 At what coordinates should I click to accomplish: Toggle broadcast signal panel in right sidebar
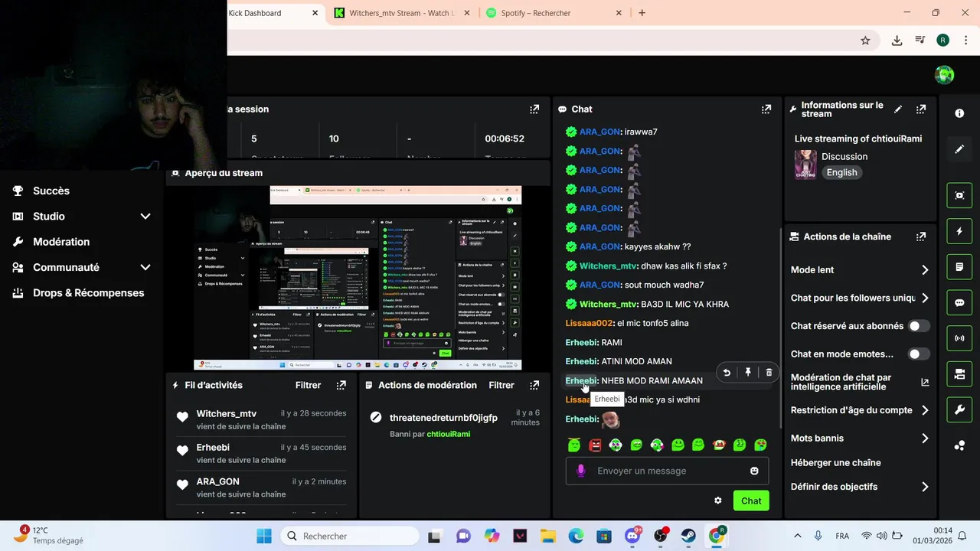pyautogui.click(x=959, y=338)
